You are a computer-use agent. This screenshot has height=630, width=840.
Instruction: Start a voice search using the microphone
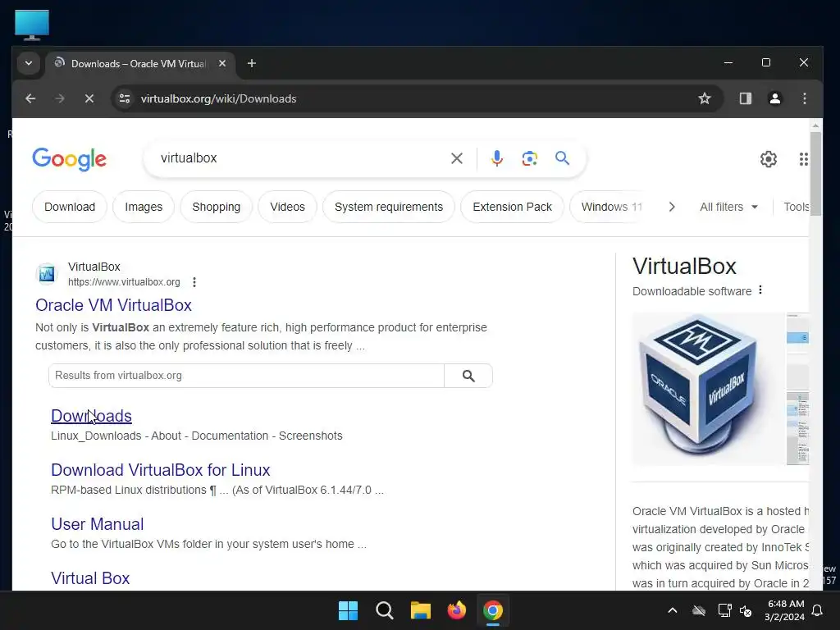coord(496,158)
